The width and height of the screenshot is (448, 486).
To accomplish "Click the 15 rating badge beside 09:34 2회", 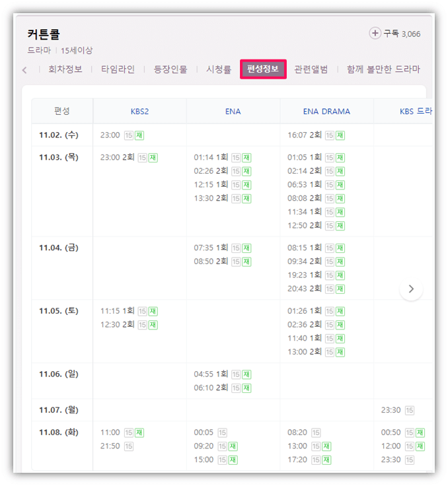I will (x=330, y=262).
